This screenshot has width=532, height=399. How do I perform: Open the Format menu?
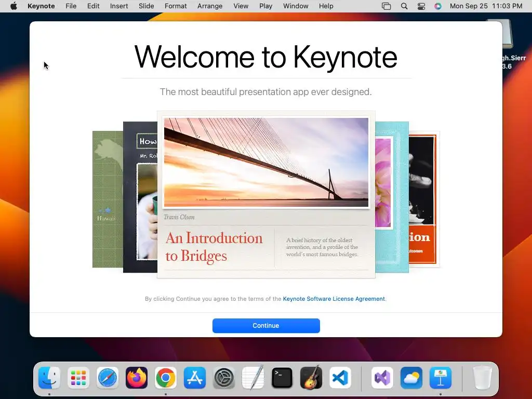point(176,6)
